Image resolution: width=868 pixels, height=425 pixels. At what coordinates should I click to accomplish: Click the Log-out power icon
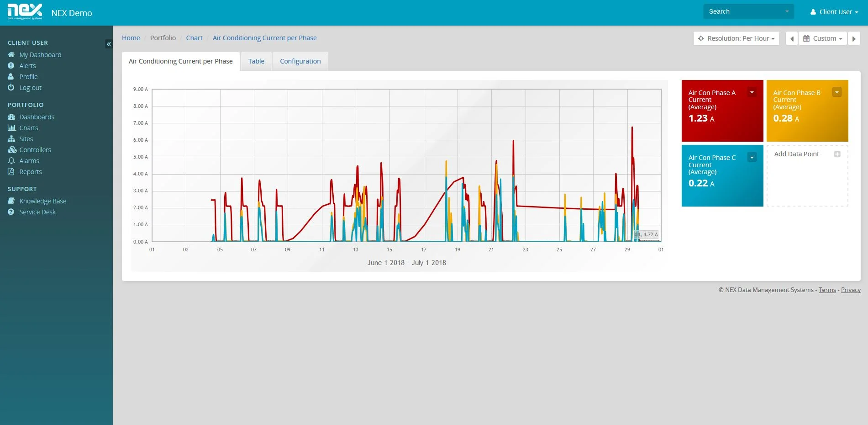pos(11,87)
